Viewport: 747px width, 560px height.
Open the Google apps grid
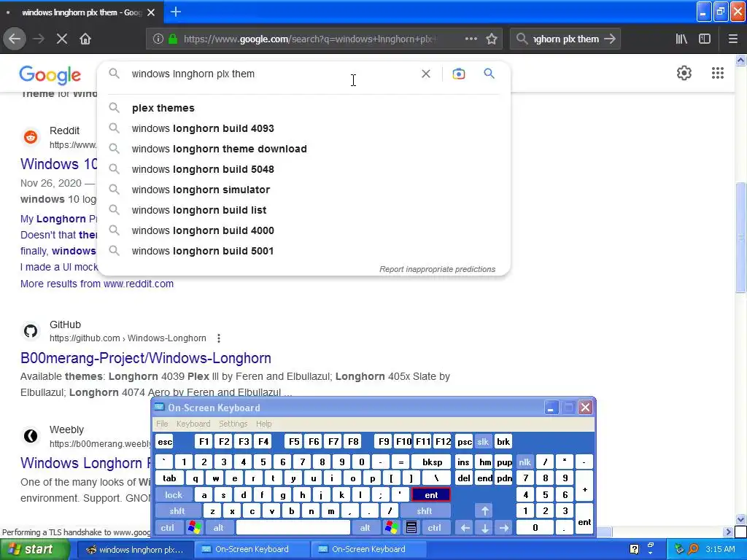(718, 73)
